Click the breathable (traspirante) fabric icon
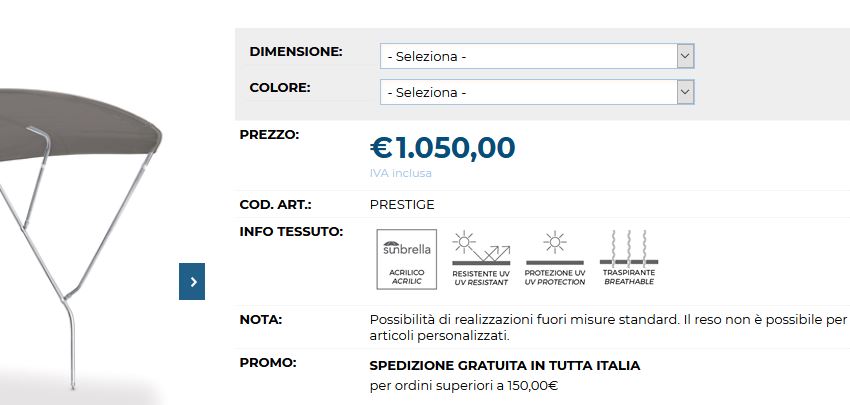This screenshot has width=850, height=405. (628, 259)
